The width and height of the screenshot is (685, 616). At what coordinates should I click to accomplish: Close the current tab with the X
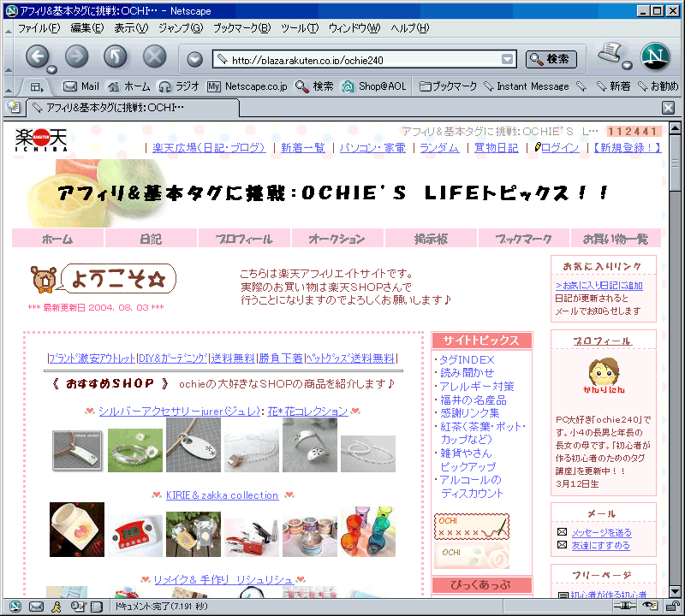pyautogui.click(x=668, y=108)
